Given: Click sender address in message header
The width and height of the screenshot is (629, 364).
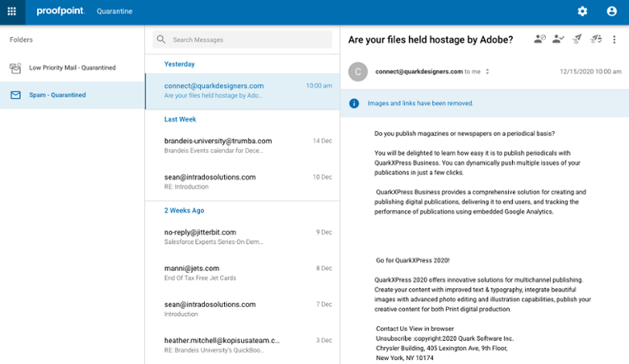Looking at the screenshot, I should pyautogui.click(x=419, y=72).
